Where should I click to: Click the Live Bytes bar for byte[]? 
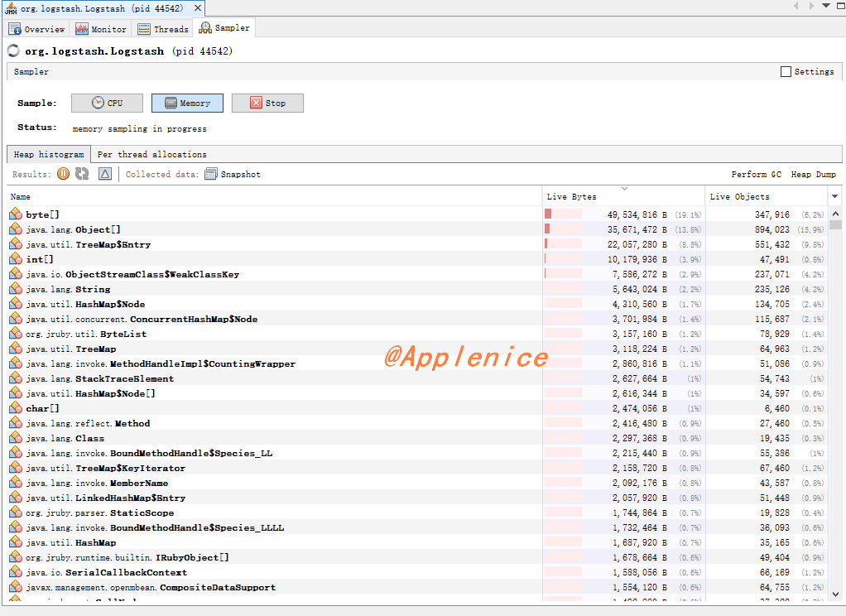[x=563, y=214]
